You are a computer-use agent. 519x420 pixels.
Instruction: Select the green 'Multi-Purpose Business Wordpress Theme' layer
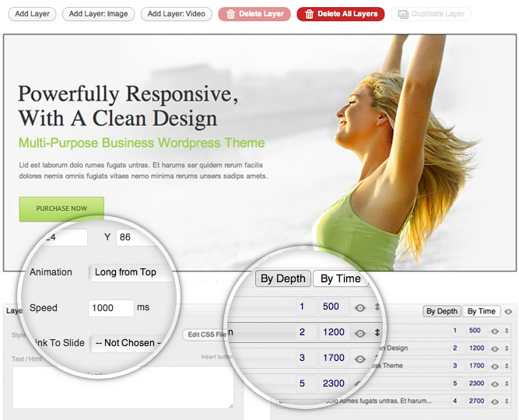point(142,143)
